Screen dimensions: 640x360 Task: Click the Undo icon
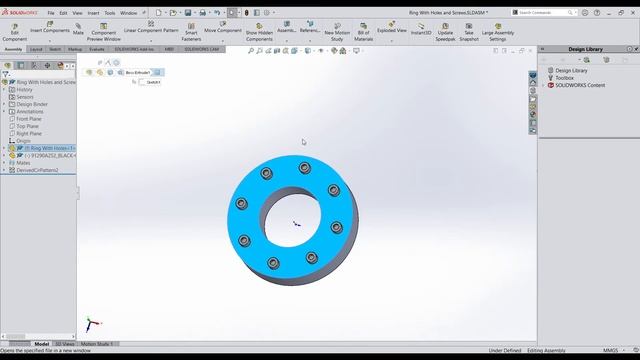coord(217,13)
